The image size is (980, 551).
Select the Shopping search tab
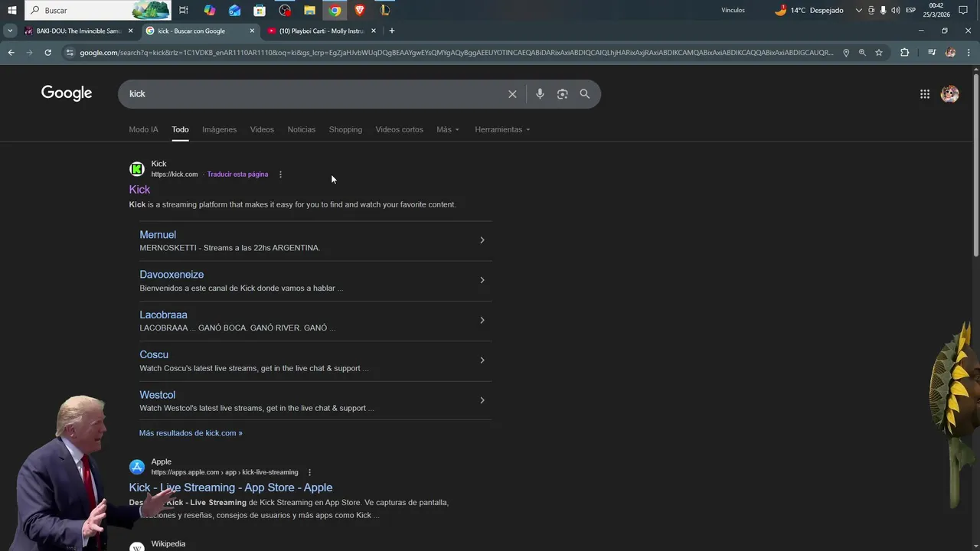pos(345,129)
